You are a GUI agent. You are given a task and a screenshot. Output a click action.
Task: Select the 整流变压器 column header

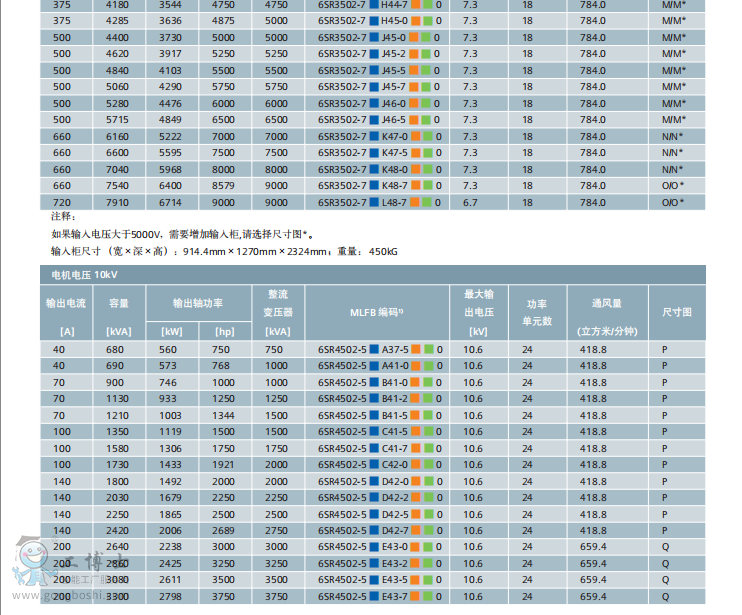pos(277,303)
